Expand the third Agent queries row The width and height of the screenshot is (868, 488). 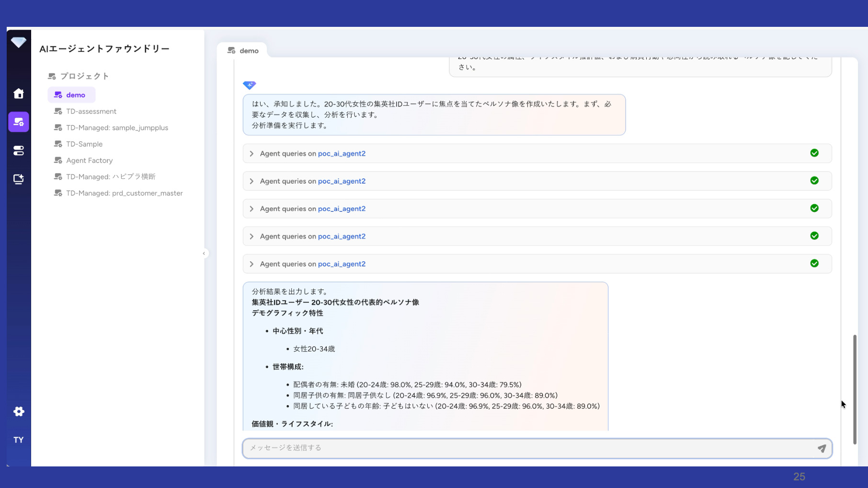pos(251,209)
